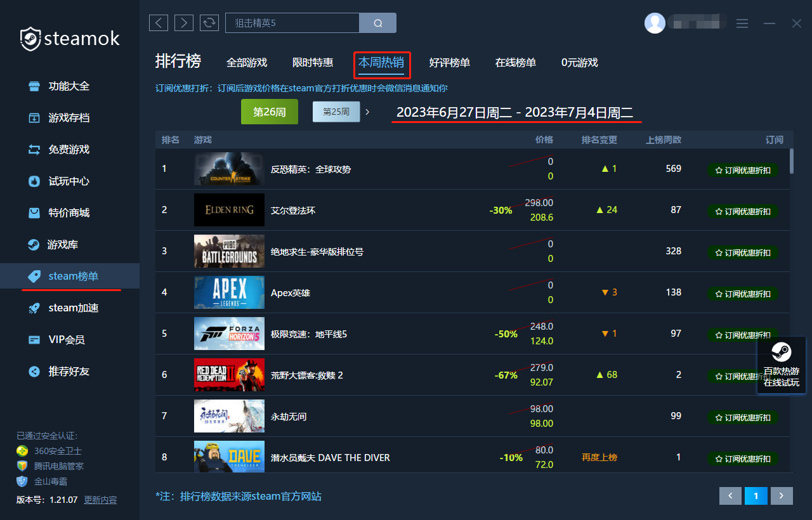Open the 永劫无间 game thumbnail
This screenshot has height=520, width=812.
click(229, 416)
